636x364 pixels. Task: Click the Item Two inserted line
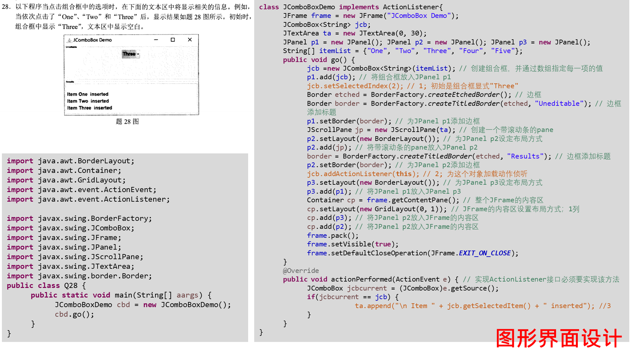(88, 101)
